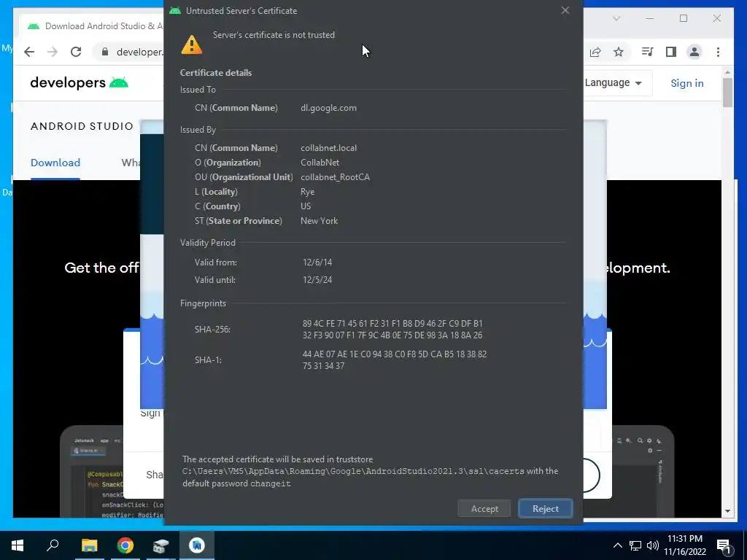
Task: Click Sign in link on developers page
Action: tap(687, 83)
